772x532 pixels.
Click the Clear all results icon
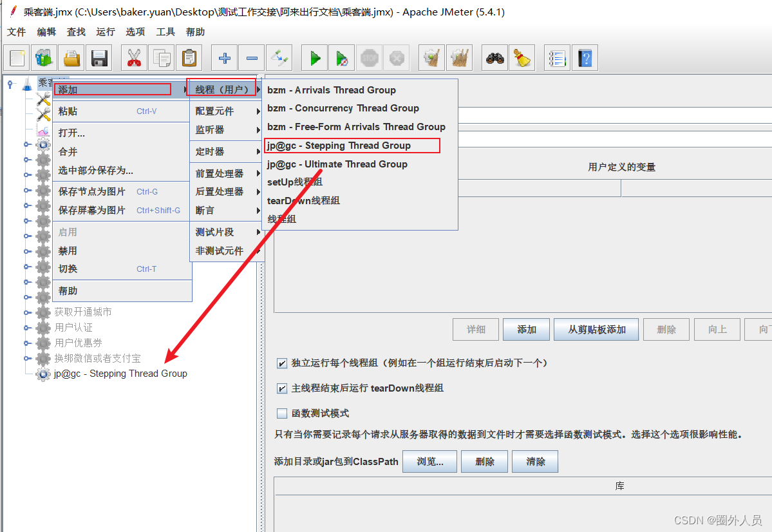[x=459, y=58]
